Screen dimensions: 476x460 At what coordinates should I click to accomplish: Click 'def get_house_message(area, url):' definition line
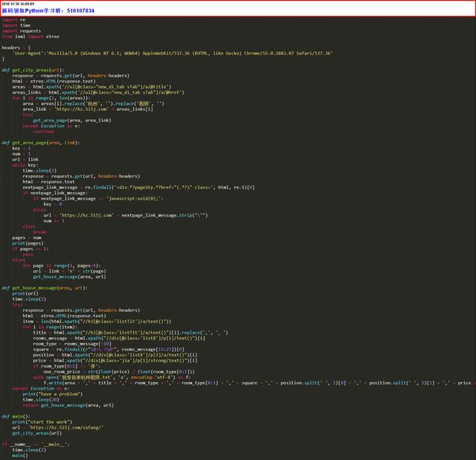click(x=45, y=288)
